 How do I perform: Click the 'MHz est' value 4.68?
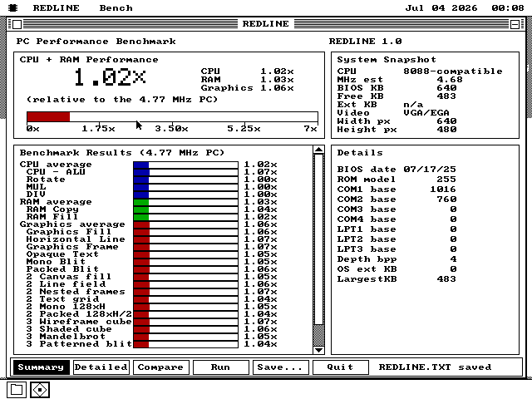pyautogui.click(x=450, y=80)
